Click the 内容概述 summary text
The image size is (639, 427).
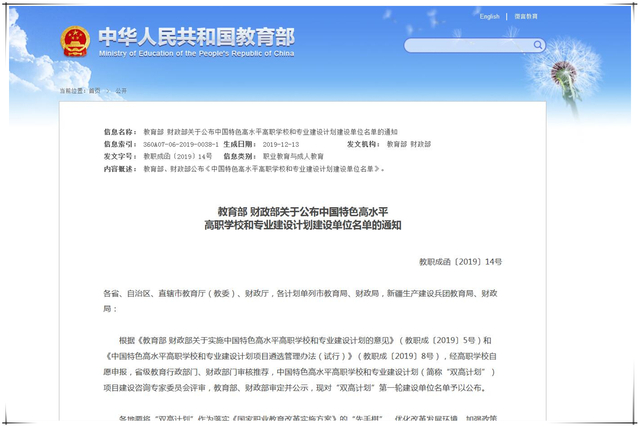tap(265, 169)
